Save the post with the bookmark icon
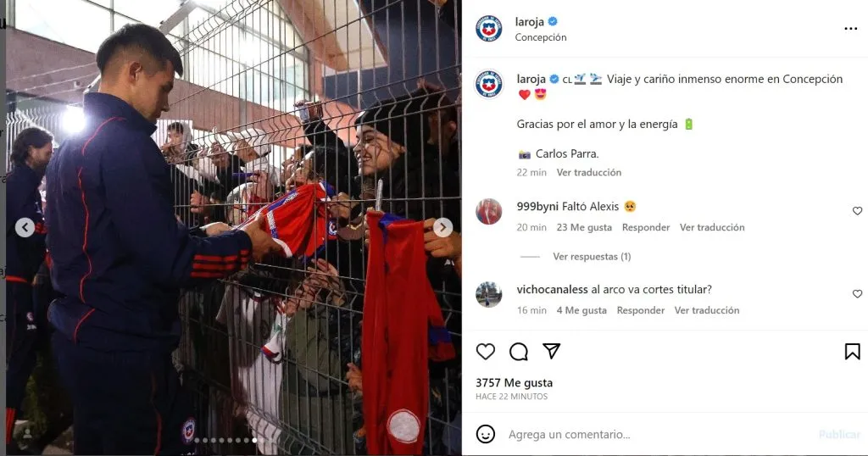The width and height of the screenshot is (868, 456). 853,352
